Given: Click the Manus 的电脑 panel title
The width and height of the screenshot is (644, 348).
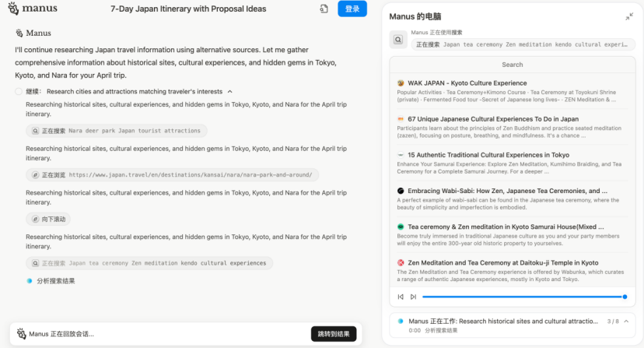Looking at the screenshot, I should coord(415,16).
